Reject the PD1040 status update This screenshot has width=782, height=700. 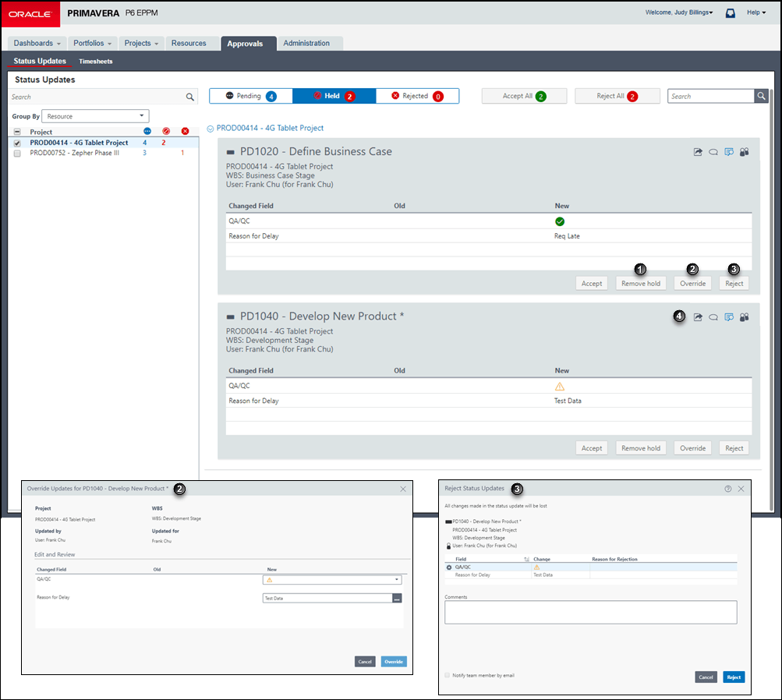tap(734, 448)
